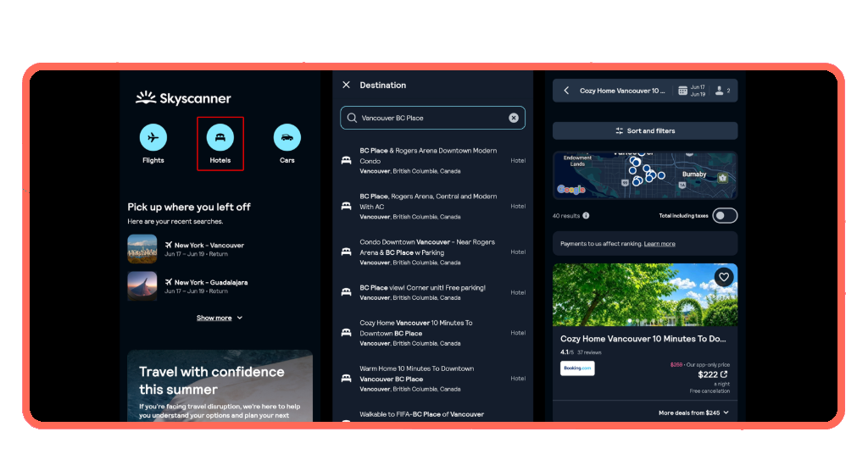Expand Show more recent searches
The height and width of the screenshot is (454, 868).
tap(220, 318)
